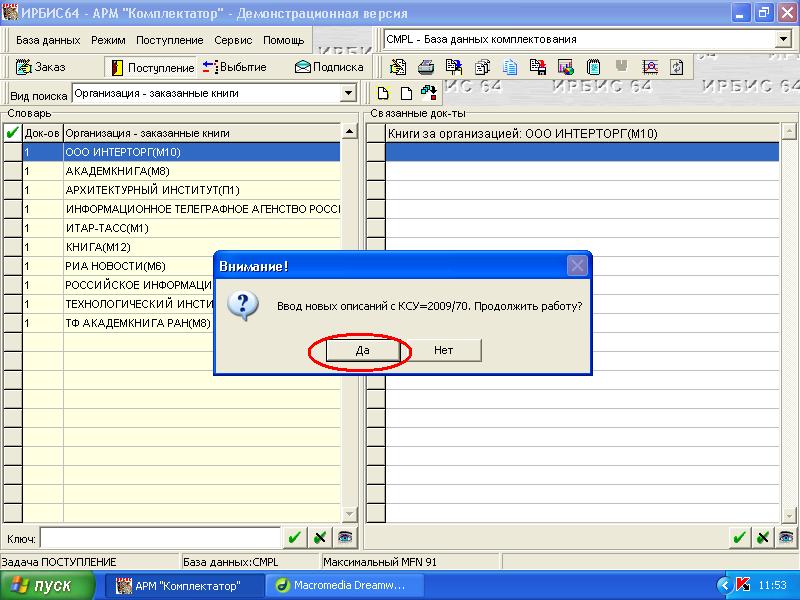800x600 pixels.
Task: Open the База данных menu
Action: point(47,40)
